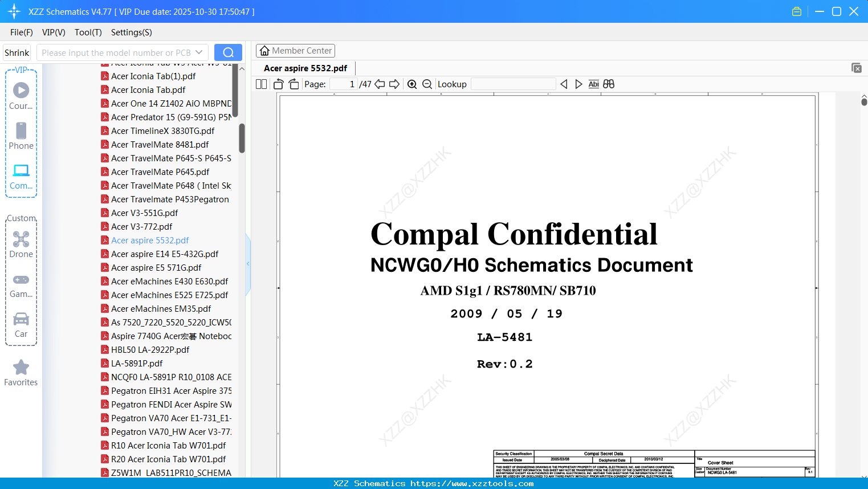
Task: Select the Computer category icon
Action: pos(21,176)
